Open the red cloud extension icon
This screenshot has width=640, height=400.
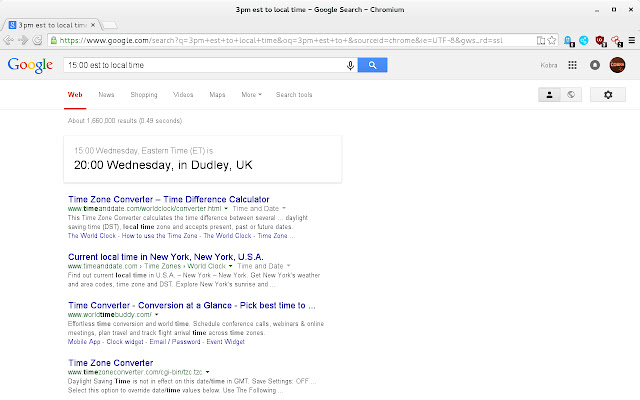pos(616,41)
